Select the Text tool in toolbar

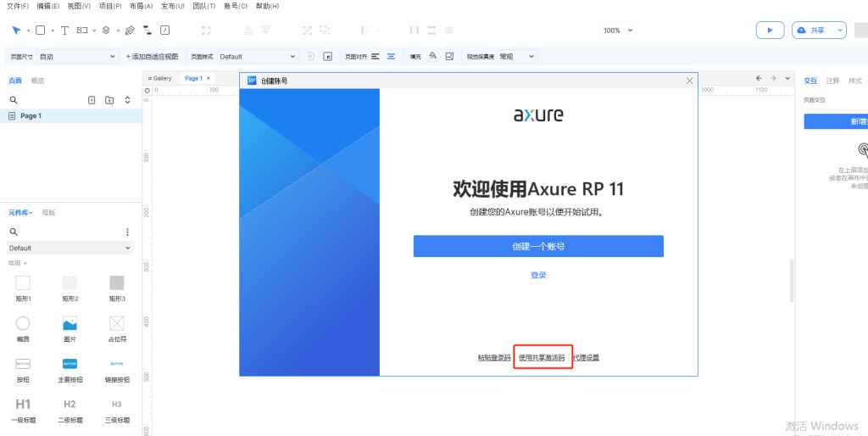(x=64, y=30)
